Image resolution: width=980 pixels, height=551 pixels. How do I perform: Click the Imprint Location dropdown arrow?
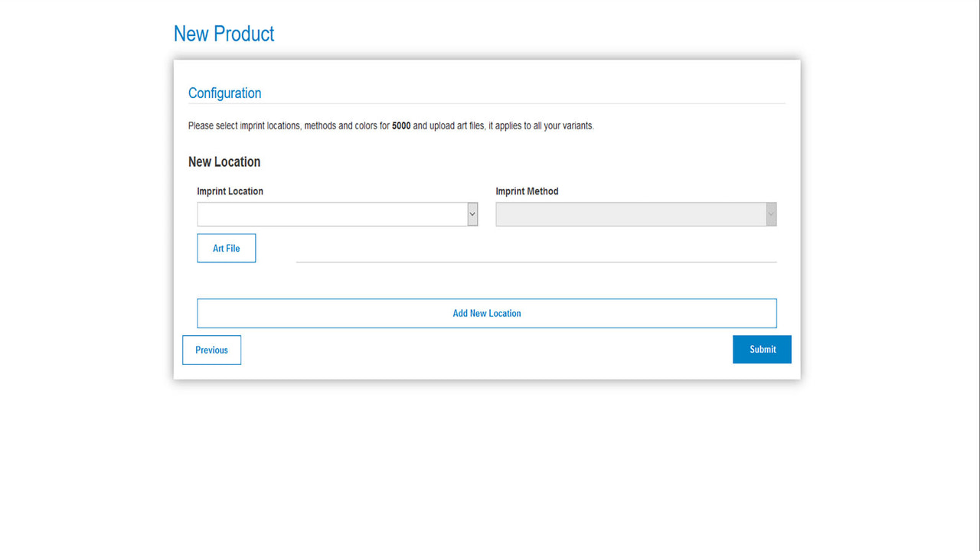point(472,214)
